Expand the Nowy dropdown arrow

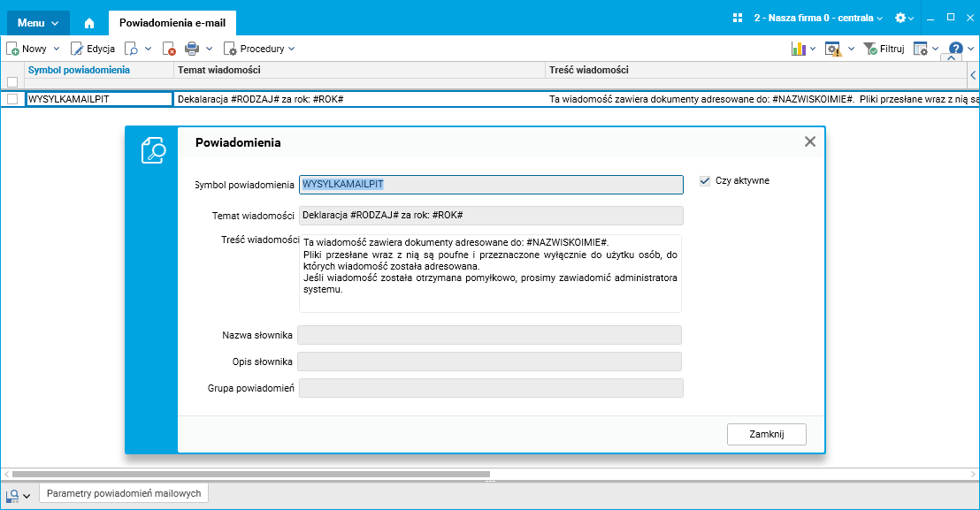tap(57, 49)
